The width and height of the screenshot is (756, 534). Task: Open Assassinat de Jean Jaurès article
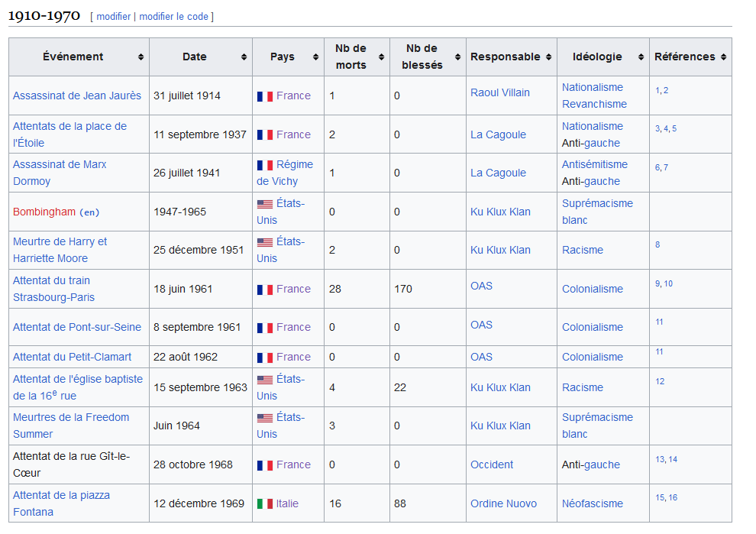point(77,96)
